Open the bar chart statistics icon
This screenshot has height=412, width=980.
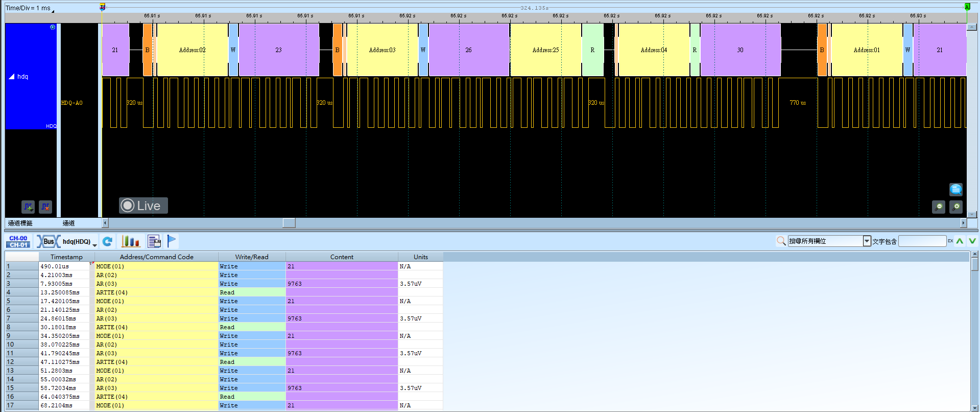[x=131, y=241]
